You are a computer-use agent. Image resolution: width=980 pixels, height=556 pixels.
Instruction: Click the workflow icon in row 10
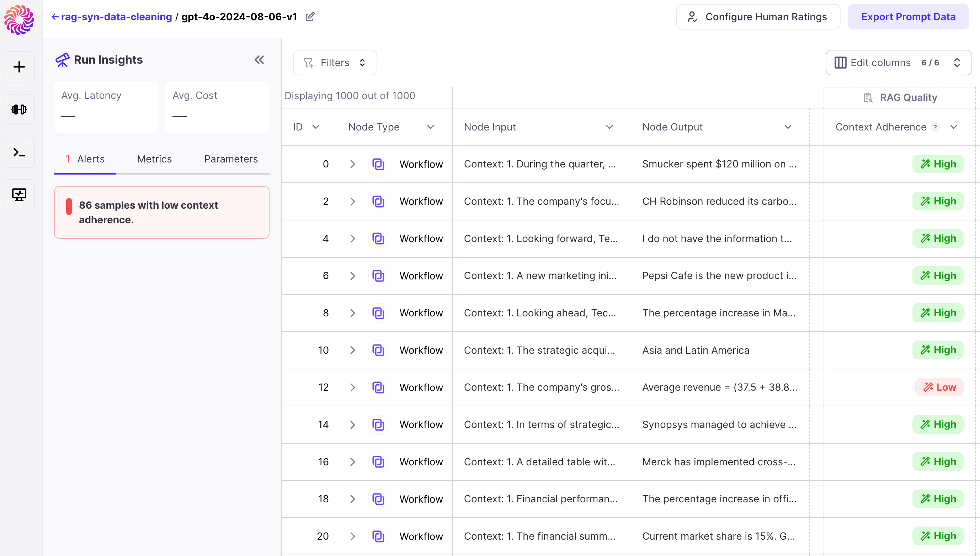coord(378,350)
